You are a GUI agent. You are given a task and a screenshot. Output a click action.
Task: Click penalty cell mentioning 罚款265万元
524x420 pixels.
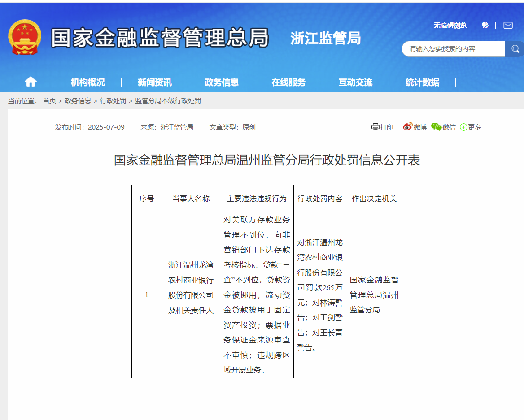coord(320,295)
